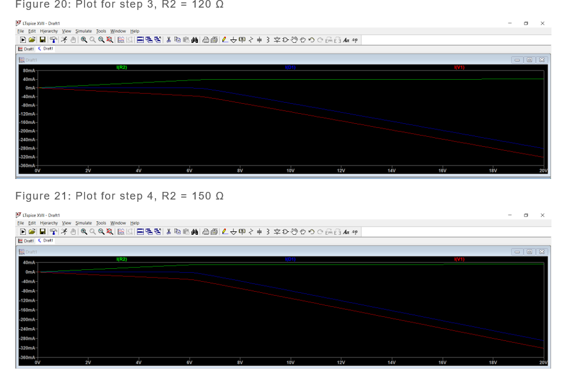Screen dimensions: 586x392
Task: Open the Simulate menu
Action: 84,31
